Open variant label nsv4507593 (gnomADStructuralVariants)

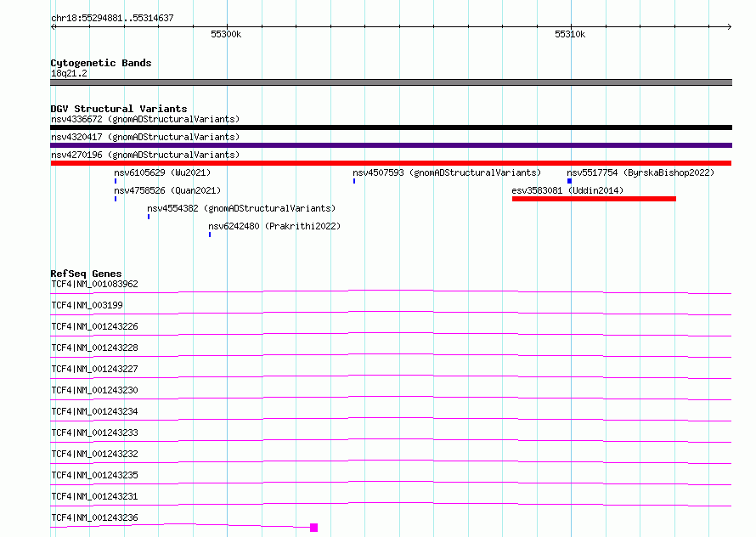click(x=447, y=172)
